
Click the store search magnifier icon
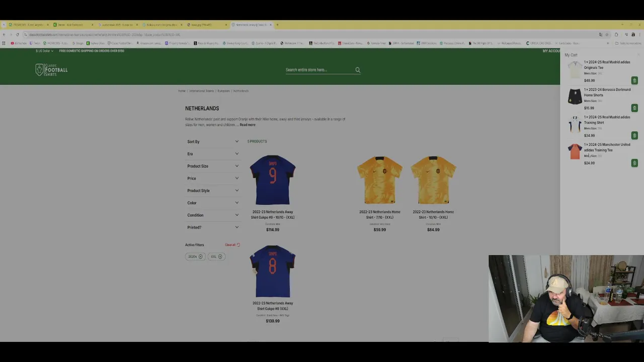[x=358, y=70]
